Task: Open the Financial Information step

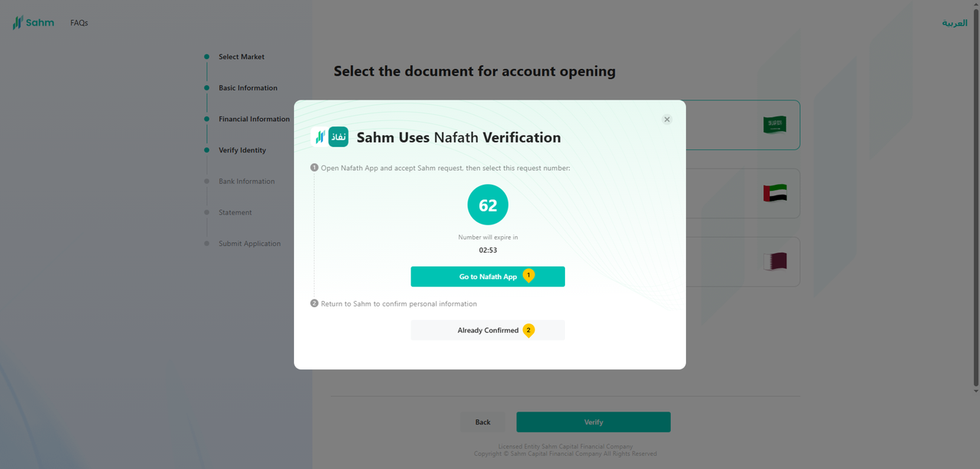Action: click(x=253, y=119)
